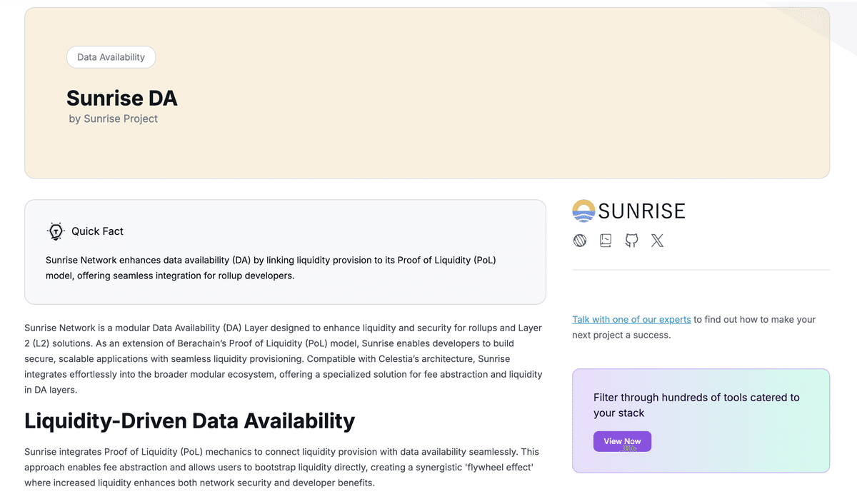
Task: Click the Sunrise DA page title
Action: [121, 99]
